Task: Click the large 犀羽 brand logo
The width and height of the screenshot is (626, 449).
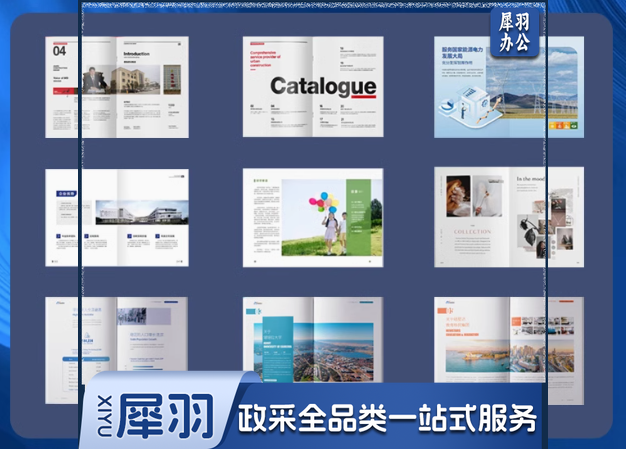Action: point(167,416)
